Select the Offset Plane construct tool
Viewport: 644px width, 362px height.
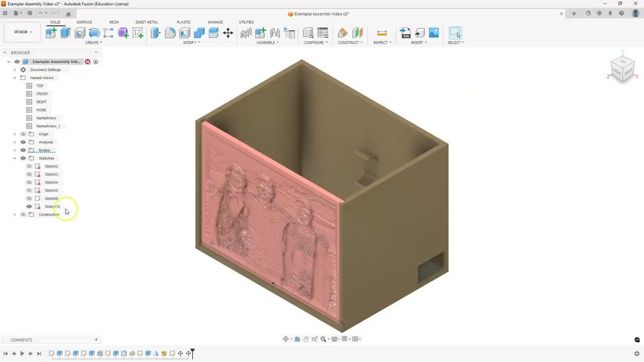[x=343, y=33]
